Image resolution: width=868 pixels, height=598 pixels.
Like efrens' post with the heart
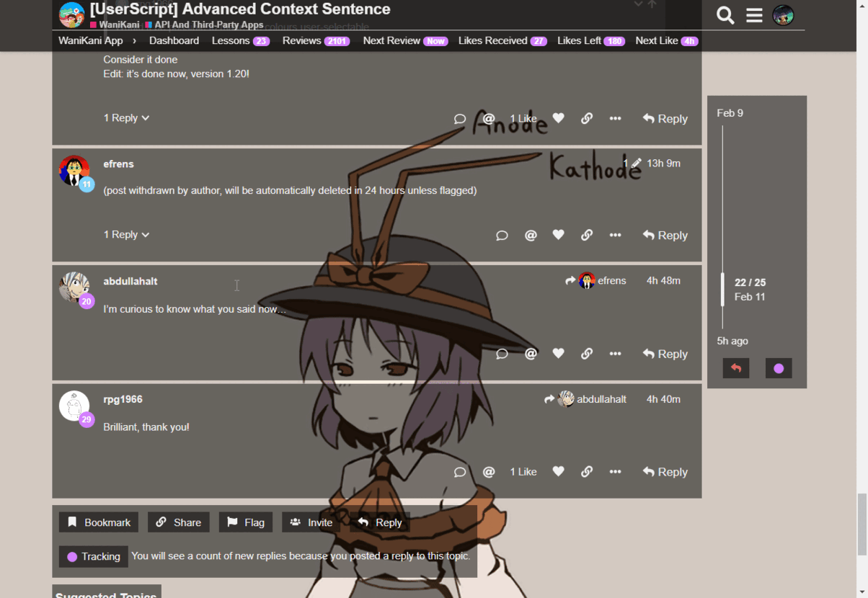(559, 236)
